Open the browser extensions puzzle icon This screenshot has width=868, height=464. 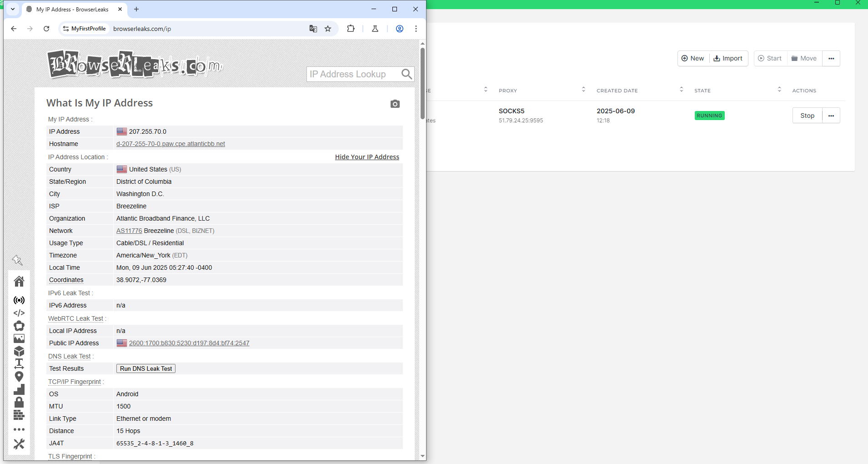click(351, 29)
